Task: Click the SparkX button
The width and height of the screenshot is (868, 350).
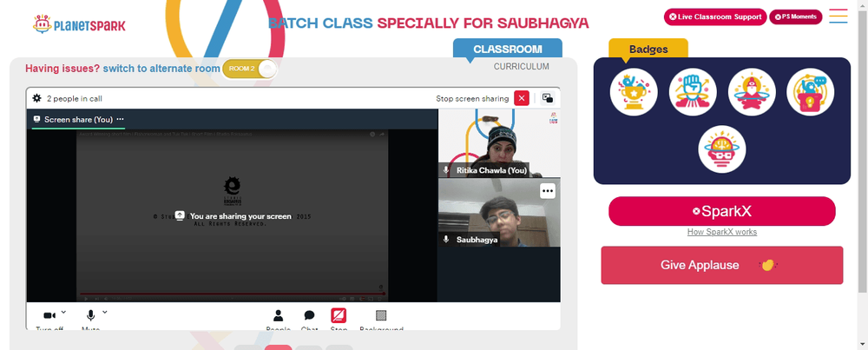Action: pyautogui.click(x=722, y=211)
